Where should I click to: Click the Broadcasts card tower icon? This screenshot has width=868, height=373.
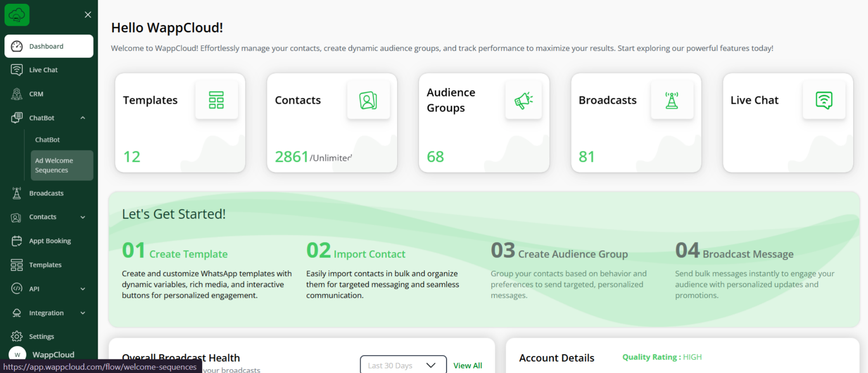pos(672,100)
